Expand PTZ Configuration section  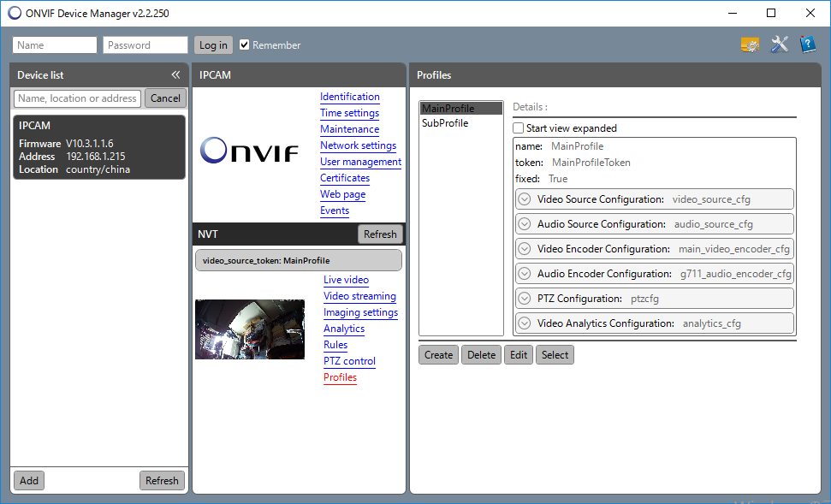coord(524,299)
